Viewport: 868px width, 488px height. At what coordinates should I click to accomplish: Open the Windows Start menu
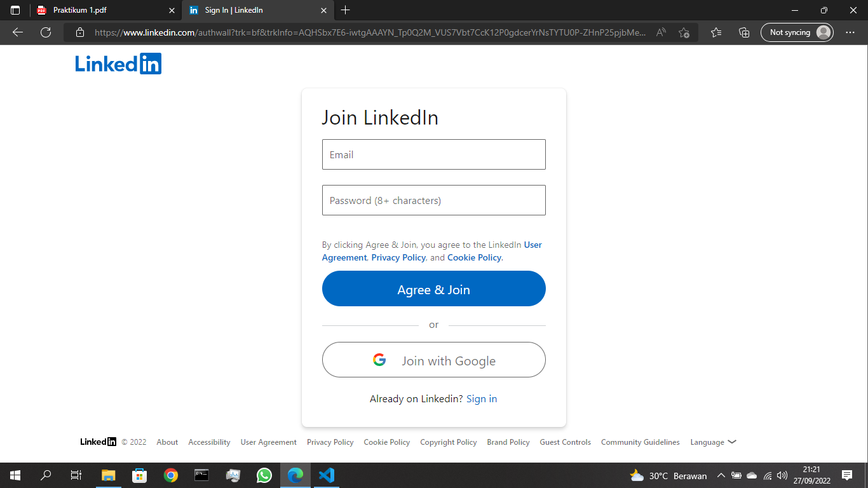[x=15, y=475]
